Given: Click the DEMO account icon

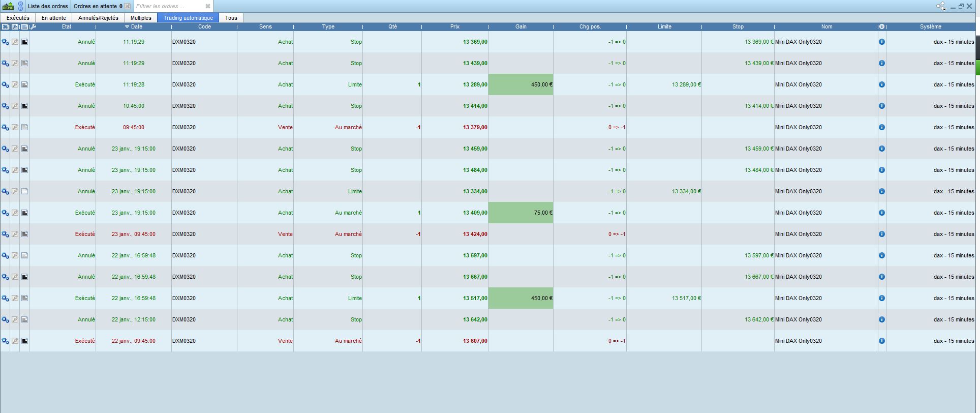Looking at the screenshot, I should pos(8,7).
